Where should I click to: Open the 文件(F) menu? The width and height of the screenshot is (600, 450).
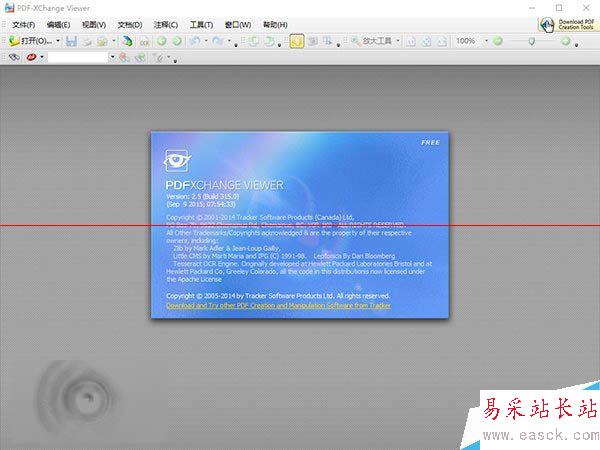pyautogui.click(x=23, y=25)
